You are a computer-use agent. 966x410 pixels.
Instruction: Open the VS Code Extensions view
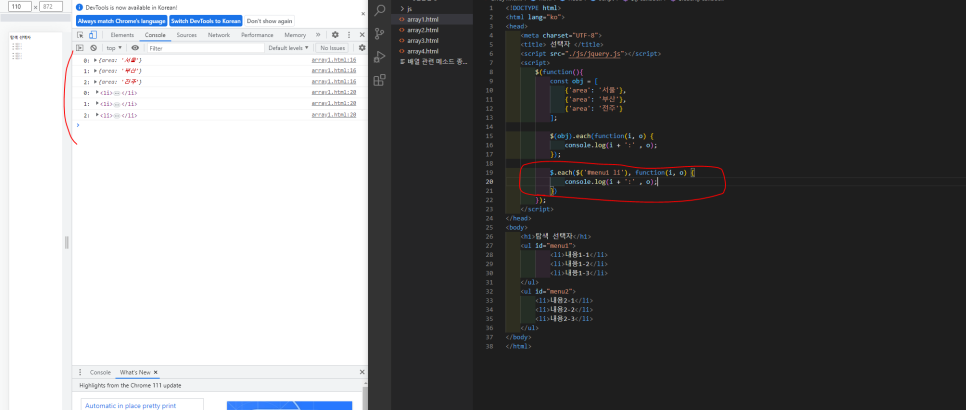click(x=380, y=80)
